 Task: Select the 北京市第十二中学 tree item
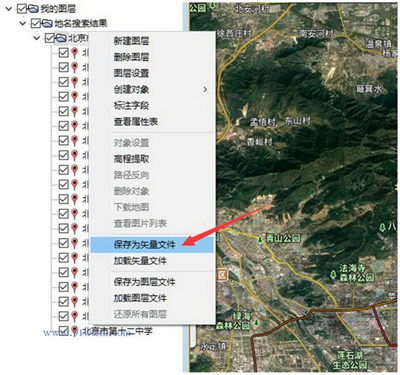[x=117, y=331]
